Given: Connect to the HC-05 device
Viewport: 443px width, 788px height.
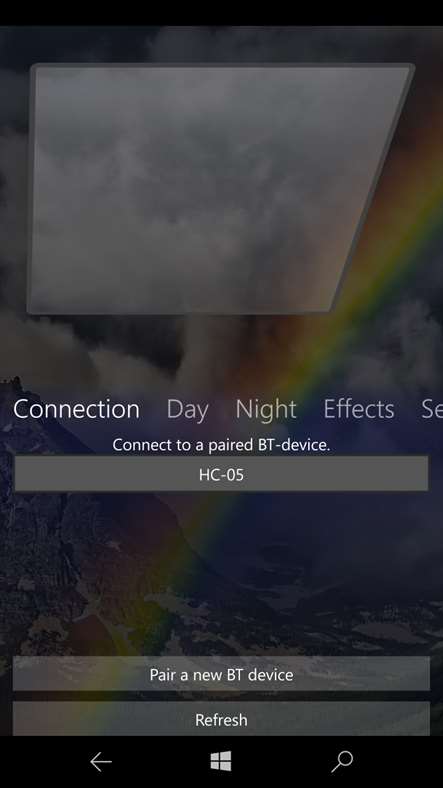Looking at the screenshot, I should click(x=222, y=473).
